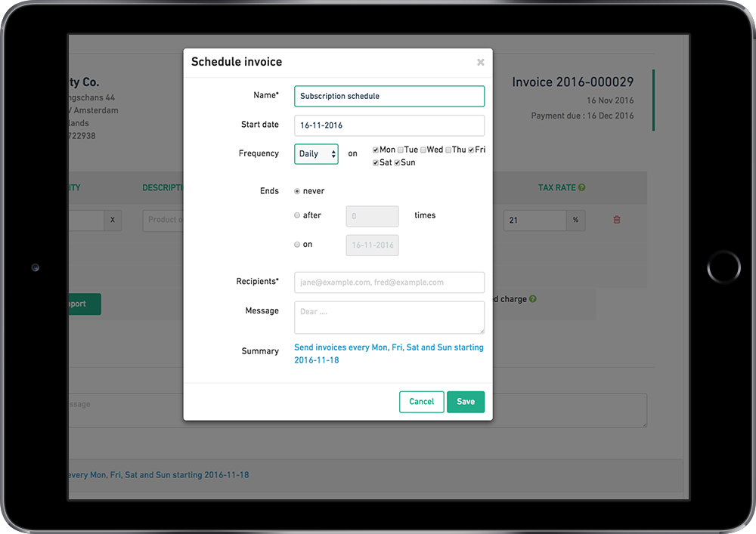
Task: Click the Recipients email field
Action: [x=389, y=282]
